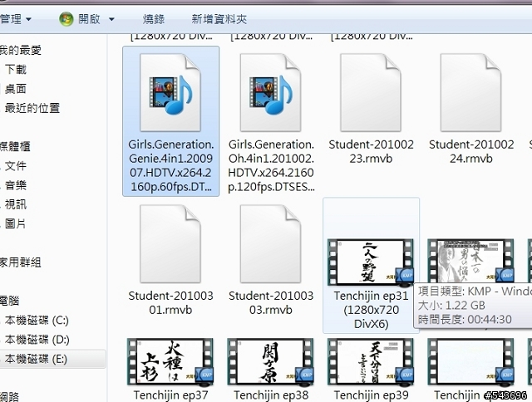Click the 開啟 toolbar button
The width and height of the screenshot is (532, 402).
pos(89,19)
